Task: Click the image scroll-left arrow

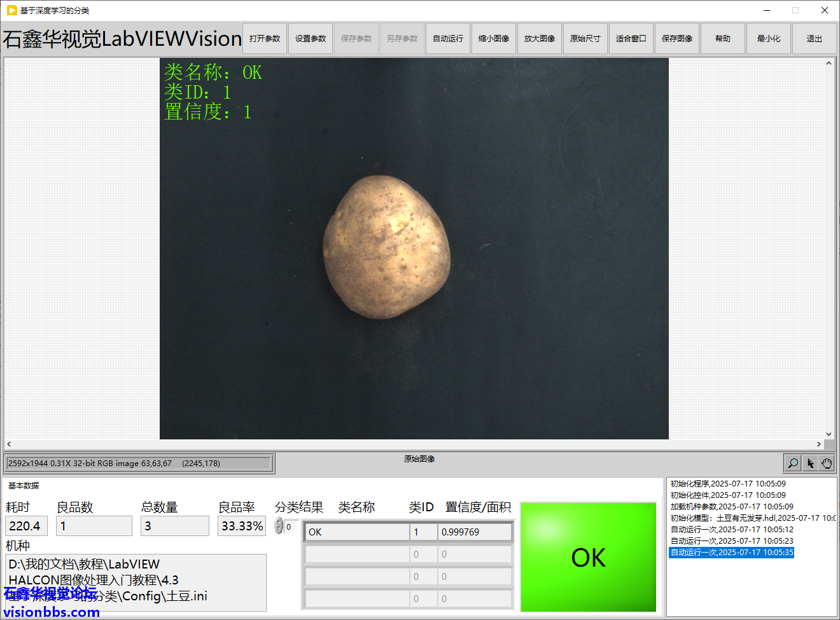Action: (9, 444)
